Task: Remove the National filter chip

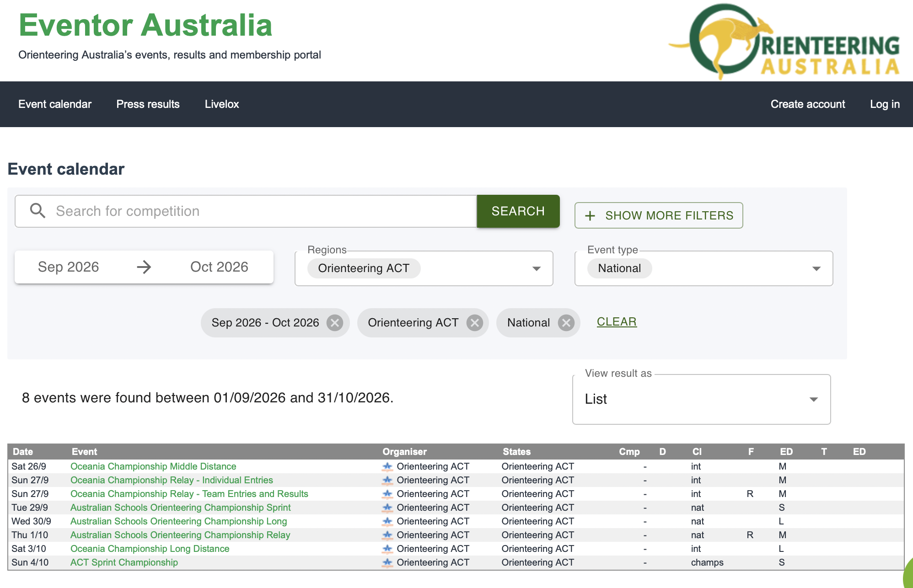Action: pyautogui.click(x=566, y=323)
